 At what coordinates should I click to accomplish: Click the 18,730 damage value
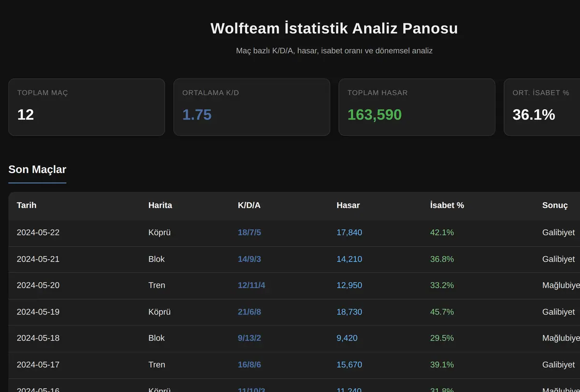pyautogui.click(x=349, y=312)
